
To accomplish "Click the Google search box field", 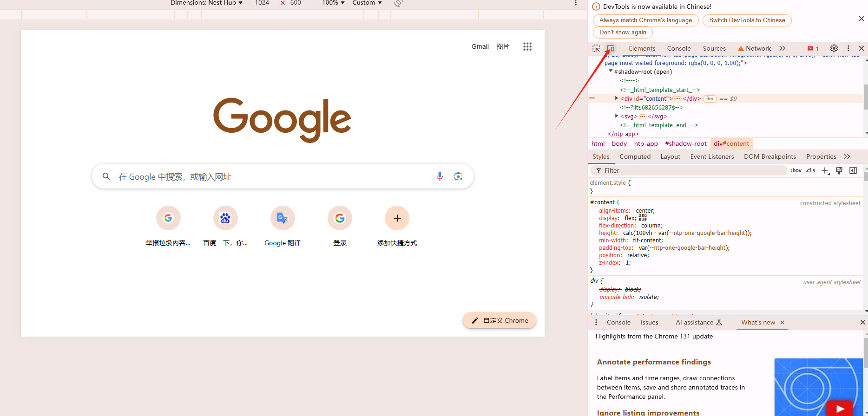I will click(x=283, y=176).
